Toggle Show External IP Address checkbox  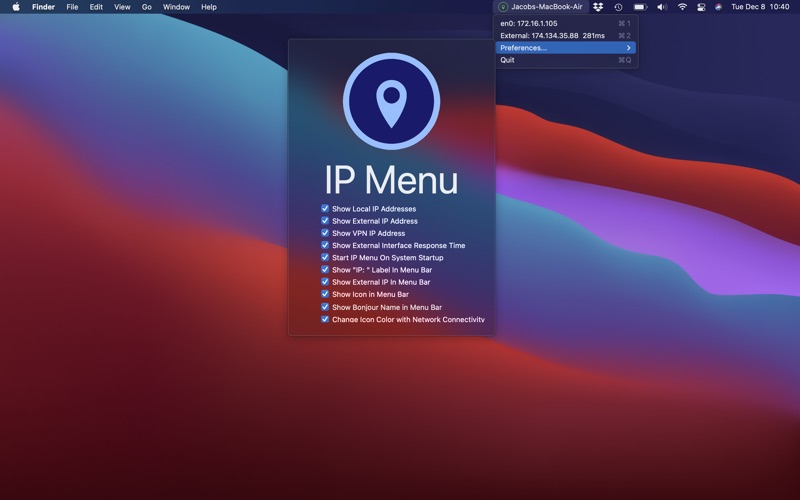325,221
